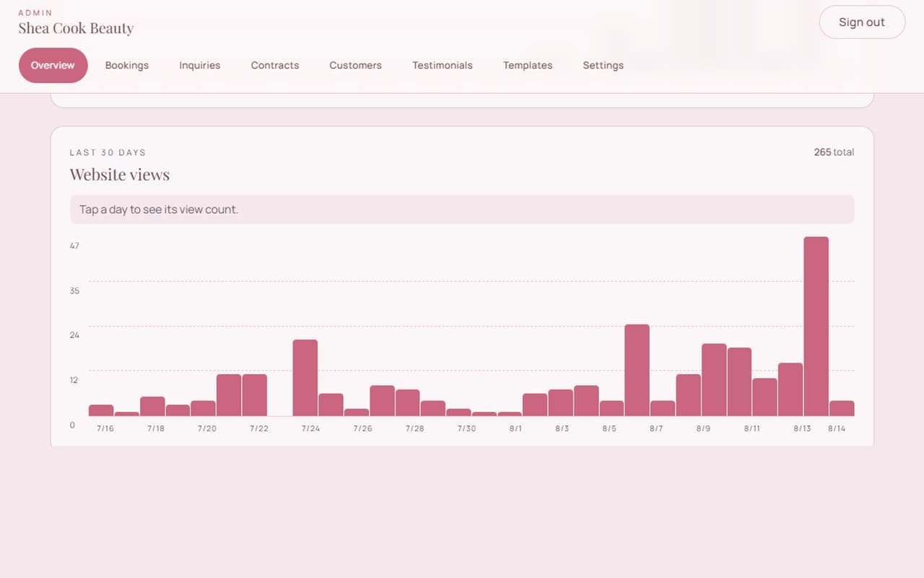Switch to the Templates tab
The height and width of the screenshot is (578, 924).
[528, 65]
